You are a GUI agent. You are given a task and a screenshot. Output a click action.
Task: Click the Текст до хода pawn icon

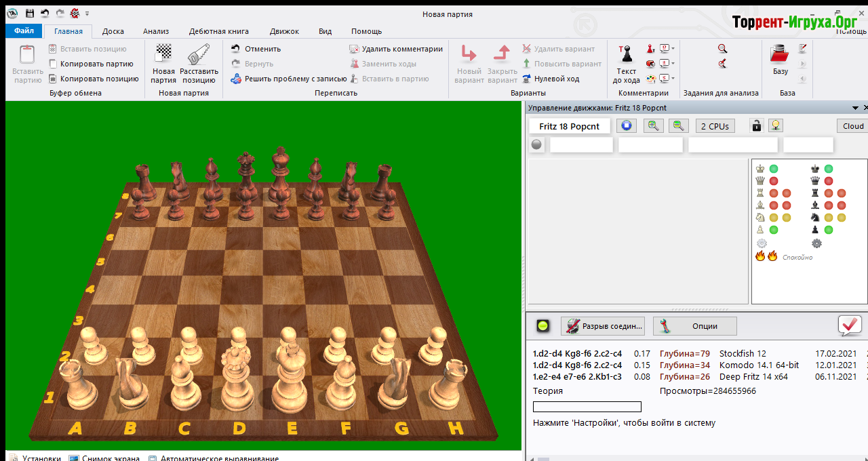click(626, 54)
